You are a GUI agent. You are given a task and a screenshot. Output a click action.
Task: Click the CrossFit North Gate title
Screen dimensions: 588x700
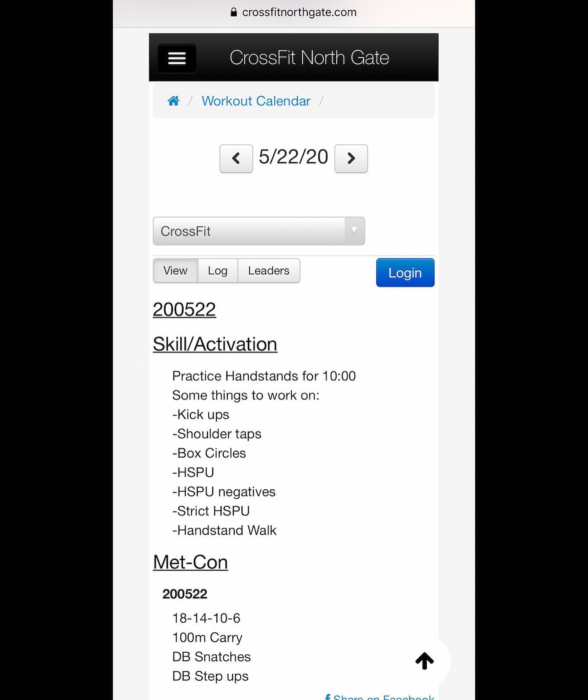point(309,58)
